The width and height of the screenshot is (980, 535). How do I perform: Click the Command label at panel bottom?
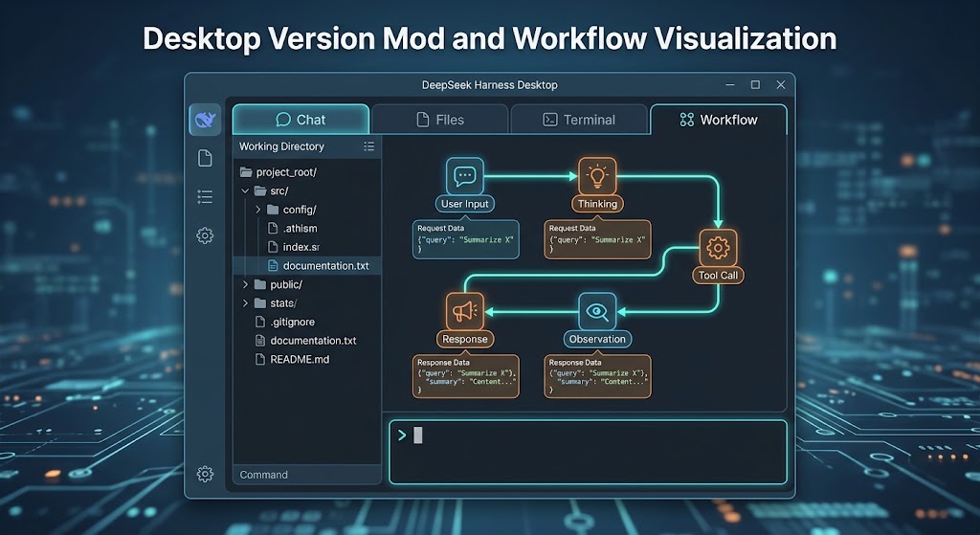pyautogui.click(x=264, y=475)
